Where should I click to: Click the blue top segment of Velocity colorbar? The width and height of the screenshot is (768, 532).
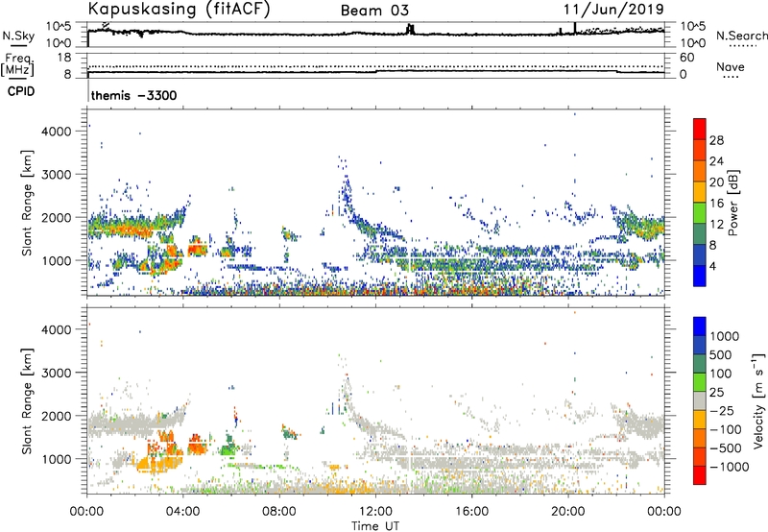[700, 326]
